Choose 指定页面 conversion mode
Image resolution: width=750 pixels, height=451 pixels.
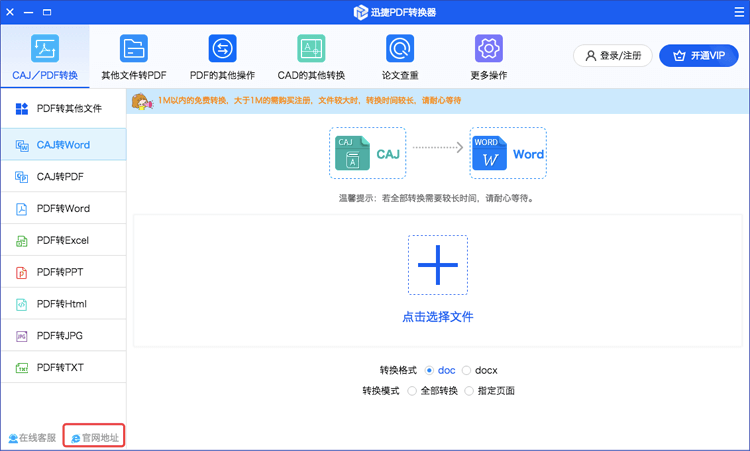pos(469,391)
